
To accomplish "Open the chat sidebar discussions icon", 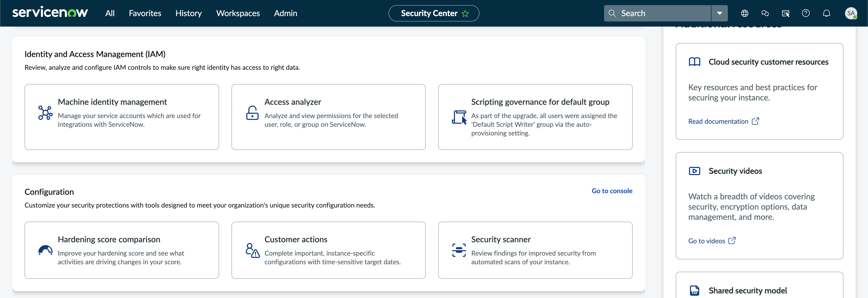I will click(x=765, y=13).
